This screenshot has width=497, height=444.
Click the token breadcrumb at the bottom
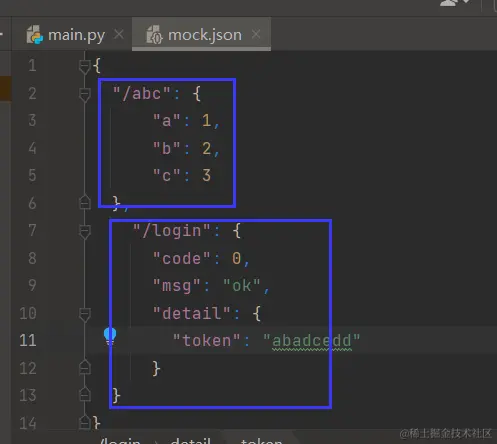[262, 441]
